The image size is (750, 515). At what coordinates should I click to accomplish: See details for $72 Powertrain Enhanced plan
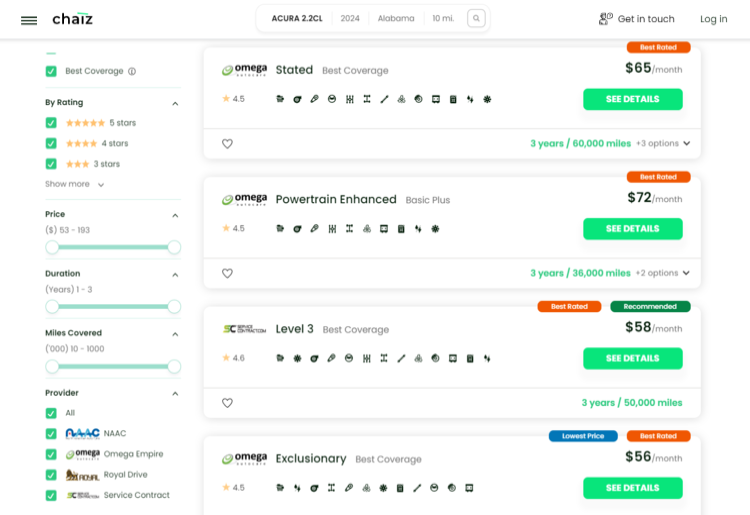tap(632, 229)
